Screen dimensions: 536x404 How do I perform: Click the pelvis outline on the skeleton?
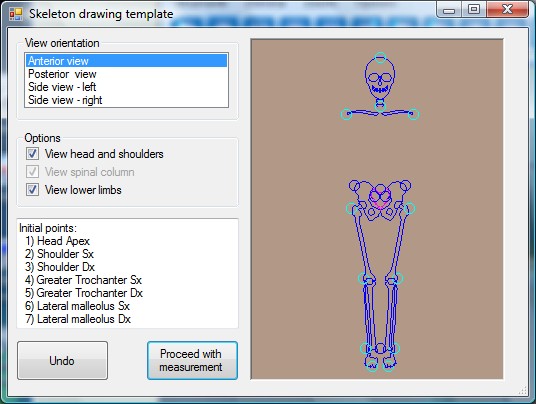coord(380,201)
